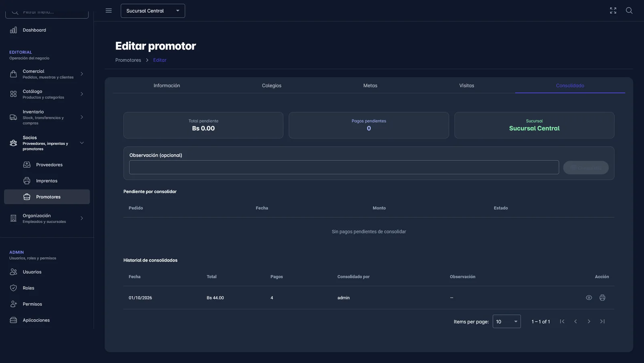Click the Monto column header
644x363 pixels.
click(379, 208)
